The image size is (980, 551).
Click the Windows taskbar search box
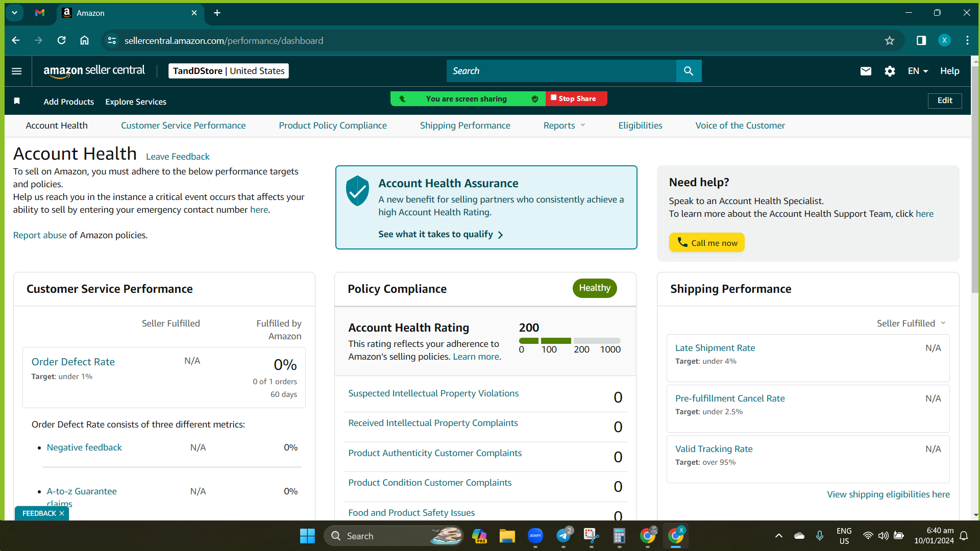(x=394, y=536)
